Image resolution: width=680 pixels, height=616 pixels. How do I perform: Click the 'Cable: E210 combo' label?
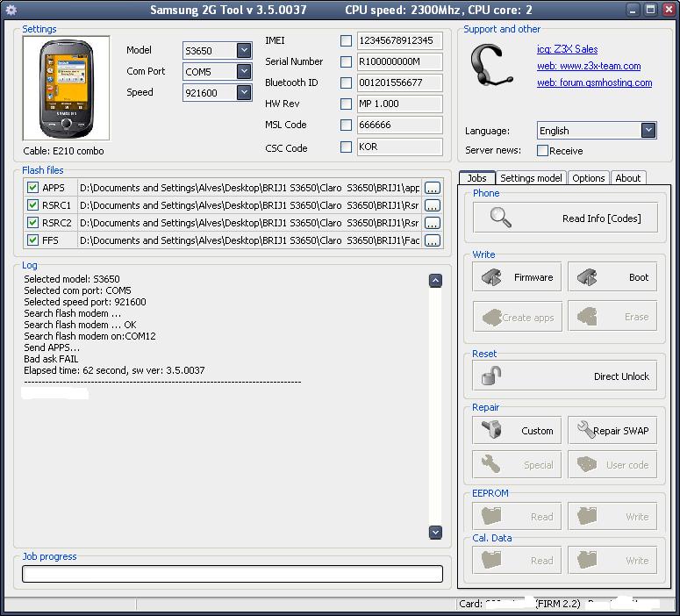pyautogui.click(x=64, y=151)
